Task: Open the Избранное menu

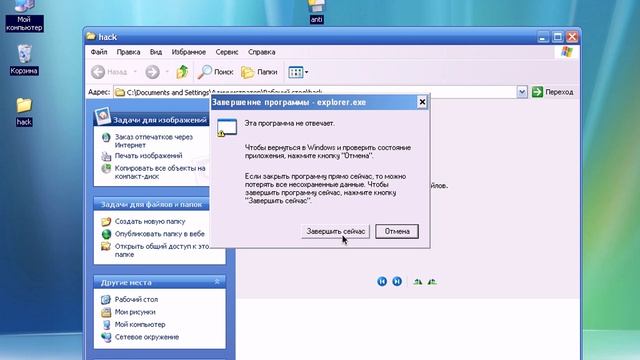Action: click(x=189, y=52)
